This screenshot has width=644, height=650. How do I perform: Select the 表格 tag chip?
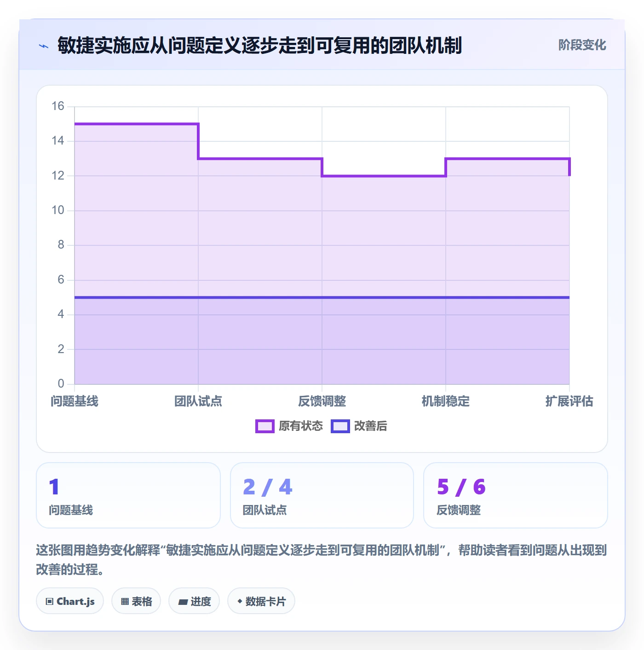(136, 601)
